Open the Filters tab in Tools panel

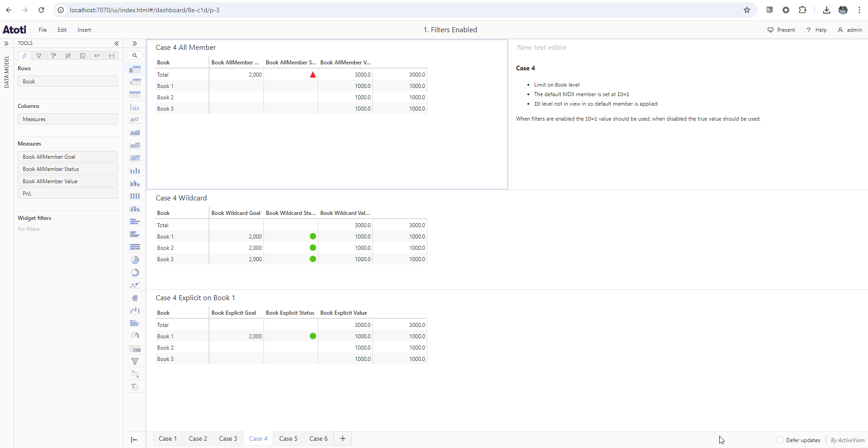coord(39,56)
